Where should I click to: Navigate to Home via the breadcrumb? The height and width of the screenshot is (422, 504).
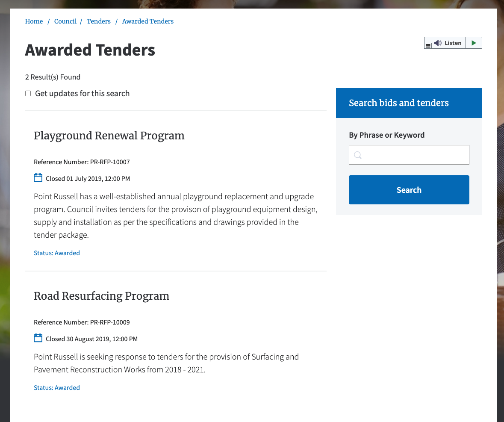coord(34,21)
